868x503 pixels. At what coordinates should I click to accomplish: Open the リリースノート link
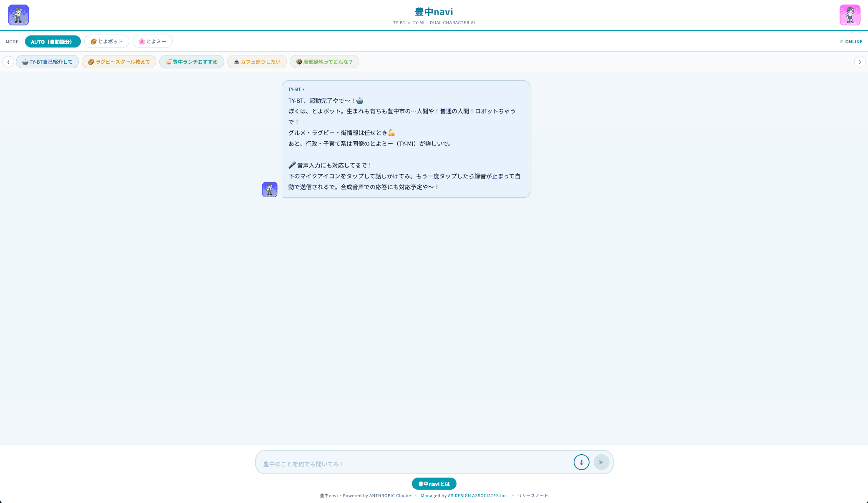tap(533, 496)
